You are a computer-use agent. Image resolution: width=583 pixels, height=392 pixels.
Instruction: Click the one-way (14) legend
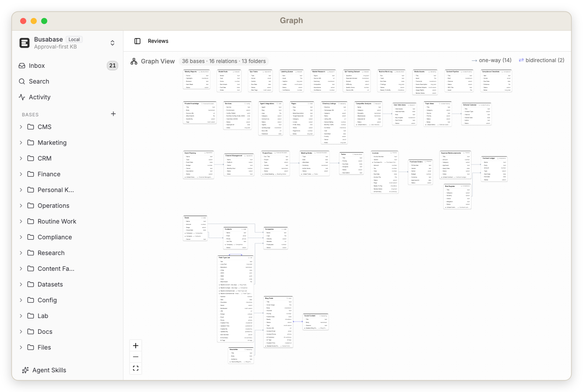point(492,60)
